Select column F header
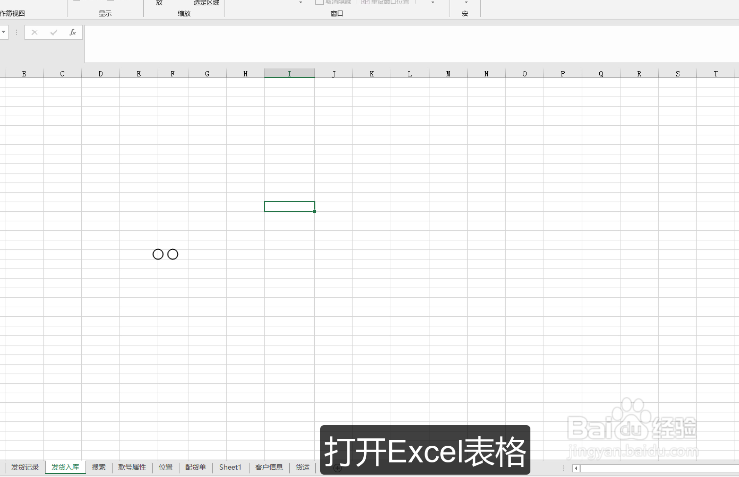The height and width of the screenshot is (477, 739). 173,74
